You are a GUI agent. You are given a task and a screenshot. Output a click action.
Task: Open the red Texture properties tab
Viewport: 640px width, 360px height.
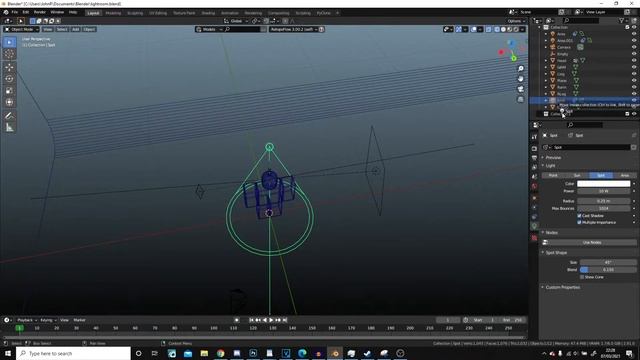click(534, 238)
